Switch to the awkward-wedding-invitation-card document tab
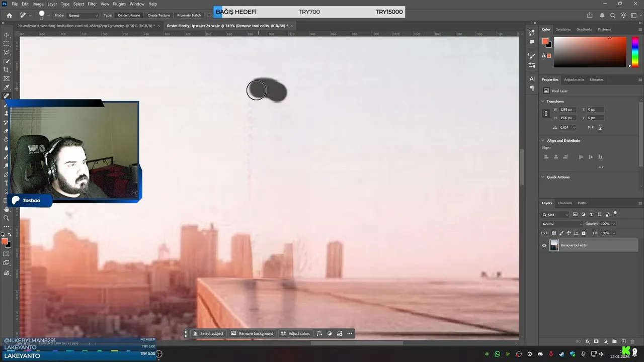Image resolution: width=644 pixels, height=362 pixels. [x=85, y=25]
